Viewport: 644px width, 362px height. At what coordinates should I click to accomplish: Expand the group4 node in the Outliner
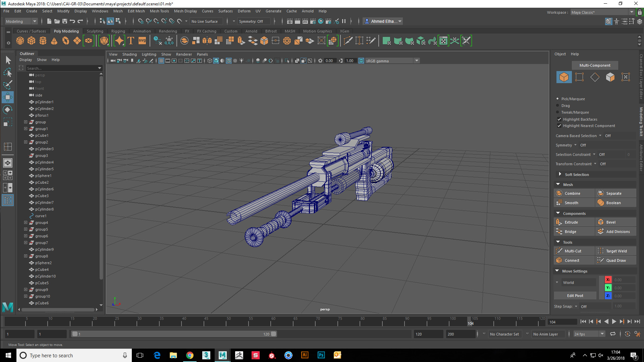pyautogui.click(x=25, y=223)
